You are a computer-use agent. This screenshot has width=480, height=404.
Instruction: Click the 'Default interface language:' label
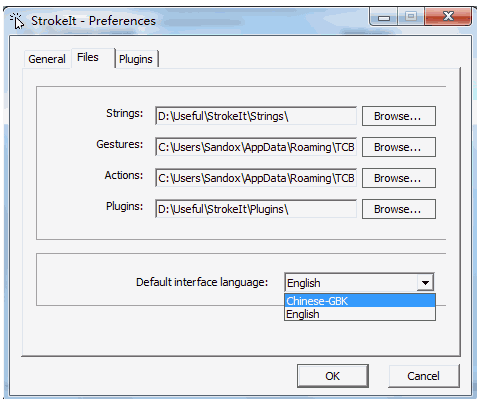[x=202, y=282]
